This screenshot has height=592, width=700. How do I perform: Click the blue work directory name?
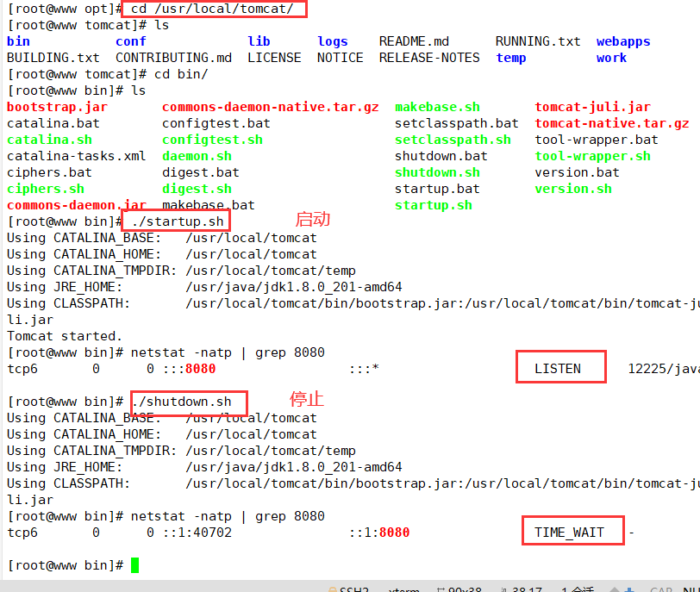click(x=611, y=58)
